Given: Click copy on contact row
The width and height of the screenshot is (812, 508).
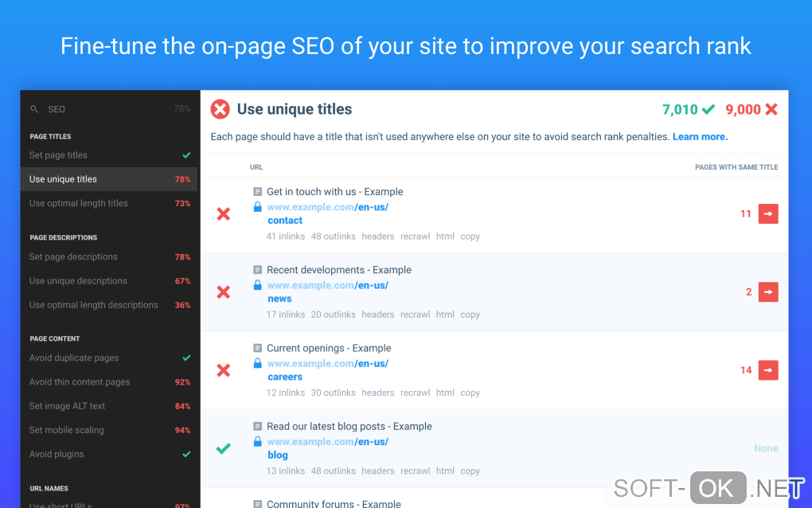Looking at the screenshot, I should pyautogui.click(x=470, y=236).
